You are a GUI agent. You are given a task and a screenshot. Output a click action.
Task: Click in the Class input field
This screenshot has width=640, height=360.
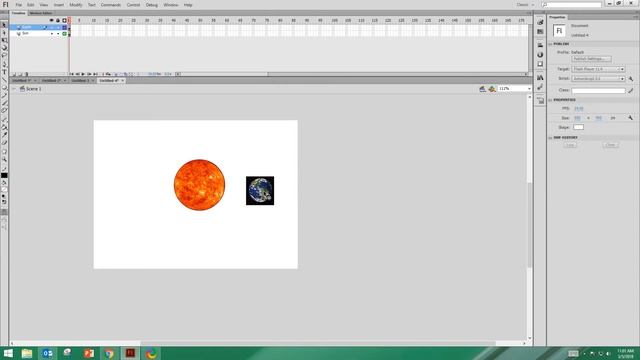click(x=598, y=90)
